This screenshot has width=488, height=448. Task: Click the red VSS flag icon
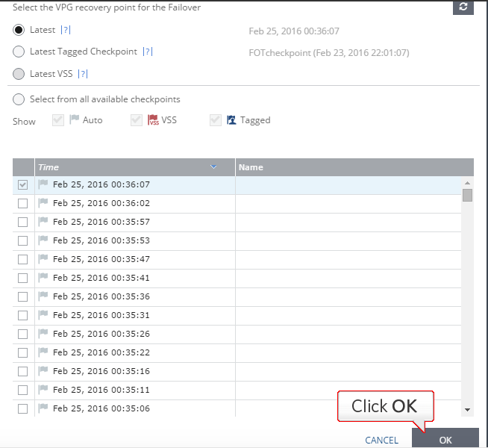[154, 119]
